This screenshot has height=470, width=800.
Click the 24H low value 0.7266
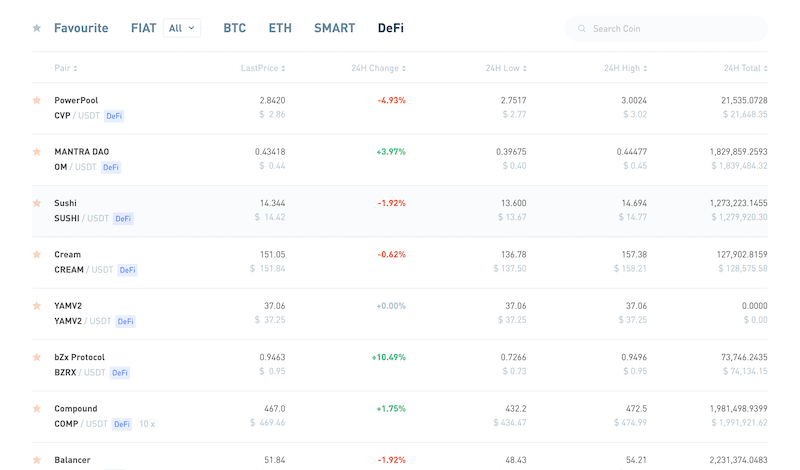click(x=513, y=357)
